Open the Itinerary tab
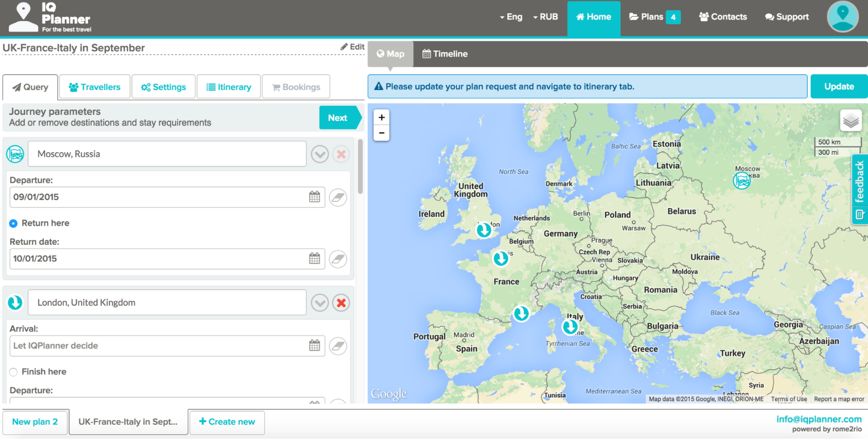868x439 pixels. click(x=229, y=87)
